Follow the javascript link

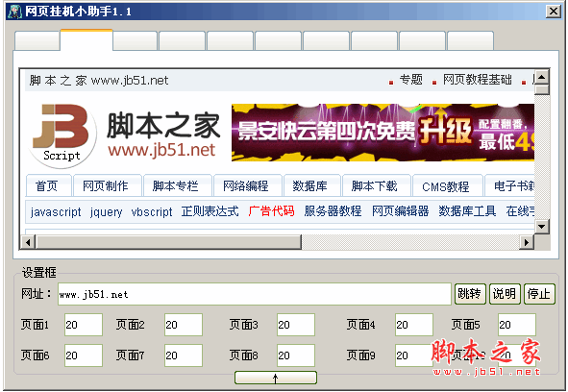pos(56,211)
